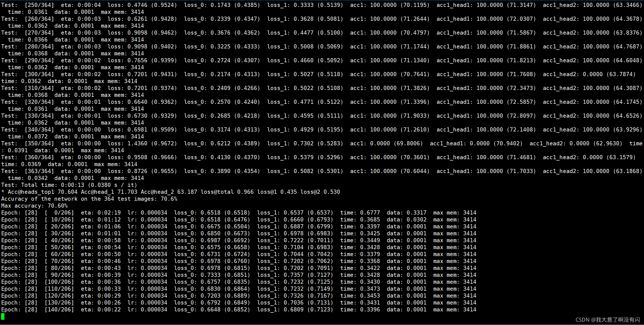The height and width of the screenshot is (325, 644).
Task: Click 'acc1: 0.0000 (69.8006)' value
Action: click(x=387, y=143)
